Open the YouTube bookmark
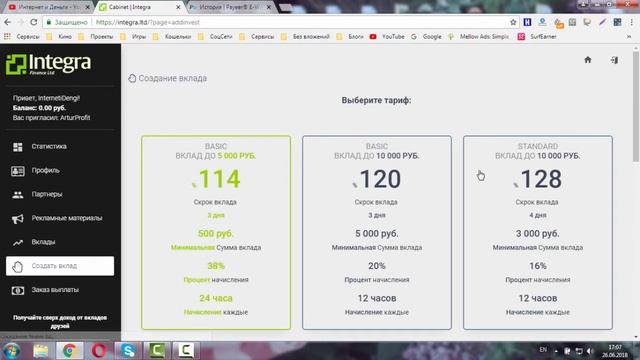This screenshot has width=640, height=360. pos(388,36)
